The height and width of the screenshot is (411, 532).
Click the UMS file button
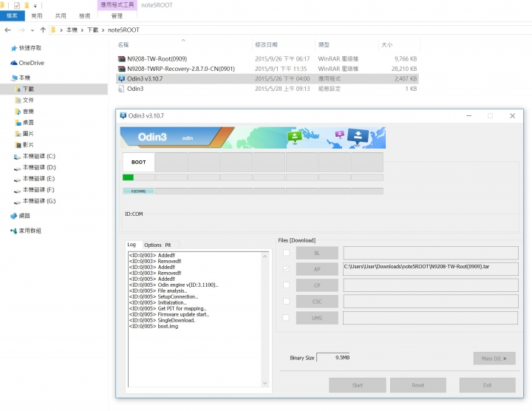317,318
